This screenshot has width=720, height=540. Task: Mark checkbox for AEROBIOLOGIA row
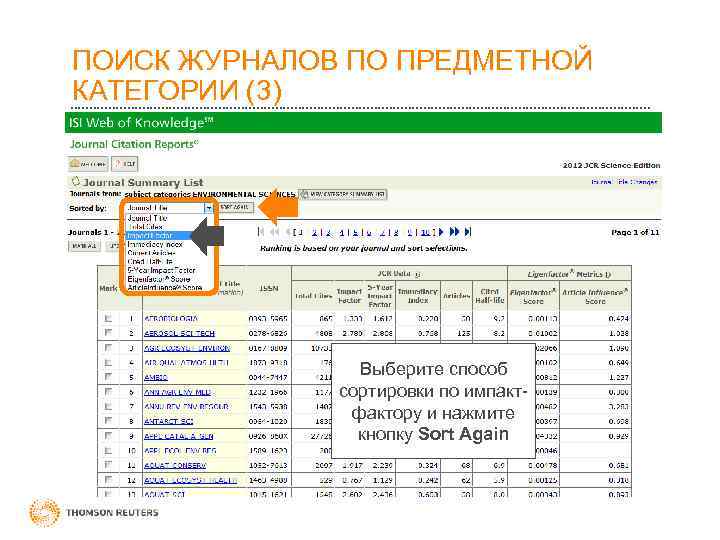coord(108,318)
